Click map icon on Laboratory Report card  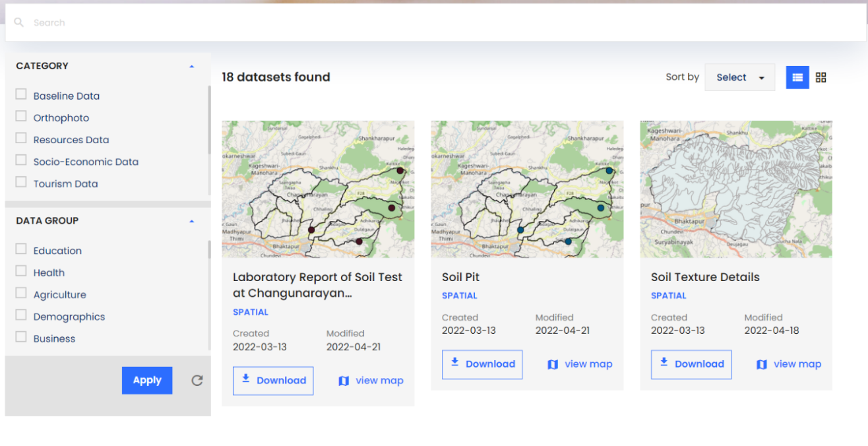pyautogui.click(x=344, y=381)
